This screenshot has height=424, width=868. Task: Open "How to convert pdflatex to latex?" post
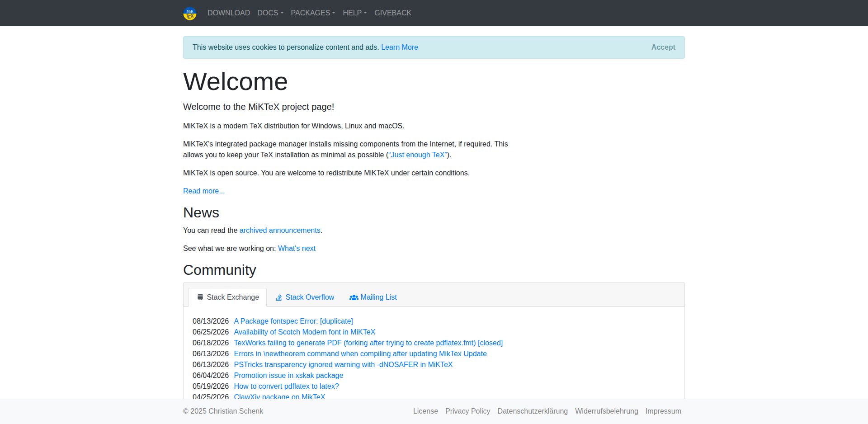(287, 386)
